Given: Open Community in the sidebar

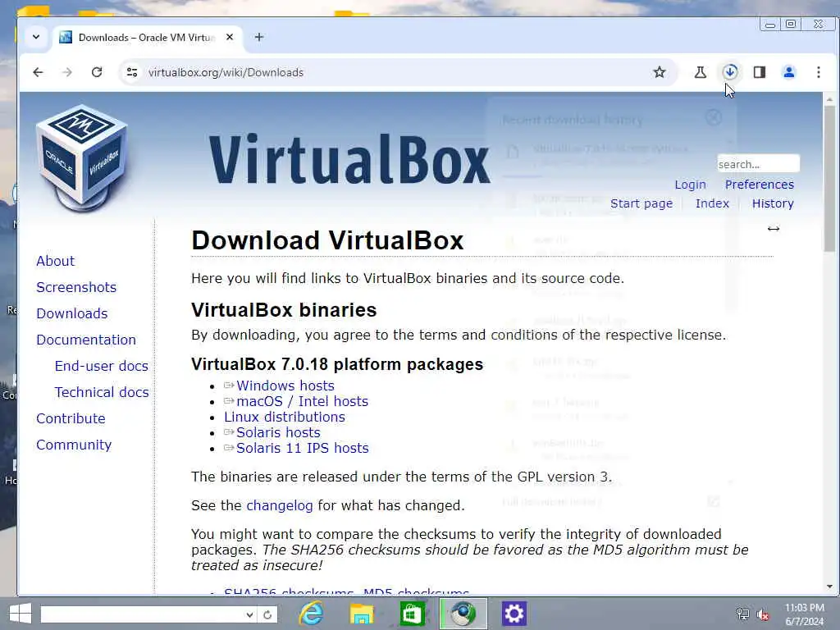Looking at the screenshot, I should tap(74, 445).
